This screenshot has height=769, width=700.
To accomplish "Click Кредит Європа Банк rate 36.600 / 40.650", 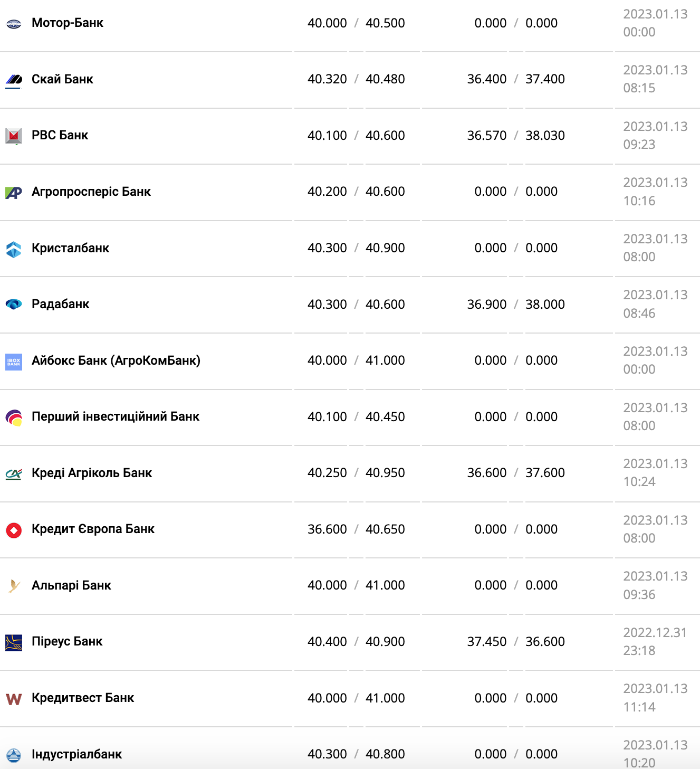I will pyautogui.click(x=356, y=529).
